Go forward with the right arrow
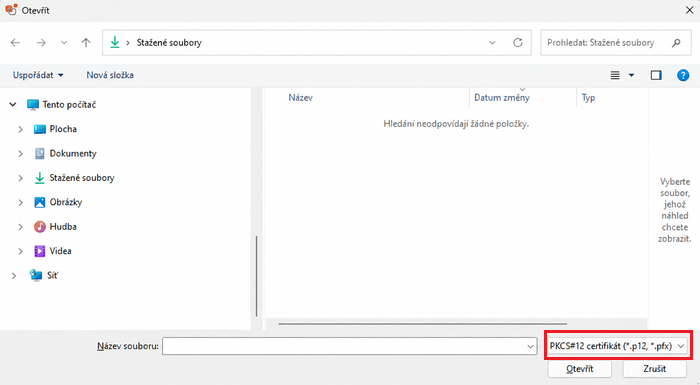The height and width of the screenshot is (385, 700). pyautogui.click(x=41, y=42)
